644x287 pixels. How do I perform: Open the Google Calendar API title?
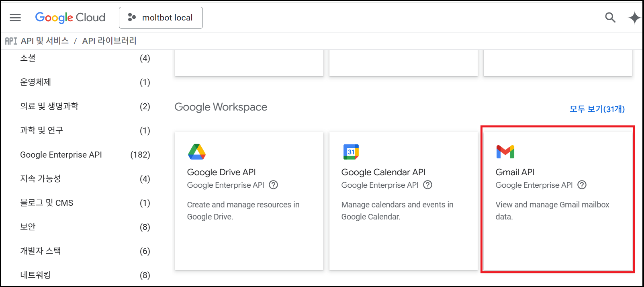[x=383, y=172]
